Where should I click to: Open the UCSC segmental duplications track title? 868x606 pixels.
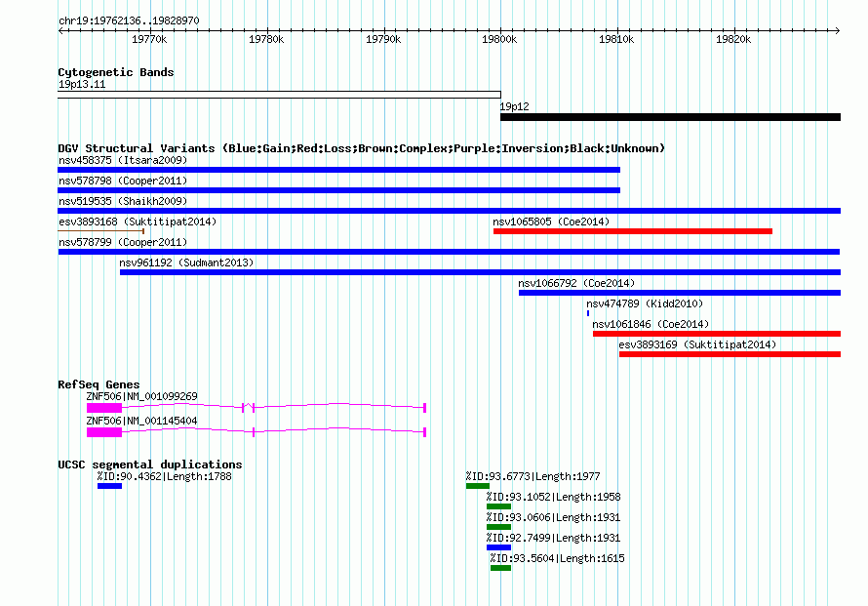click(150, 465)
